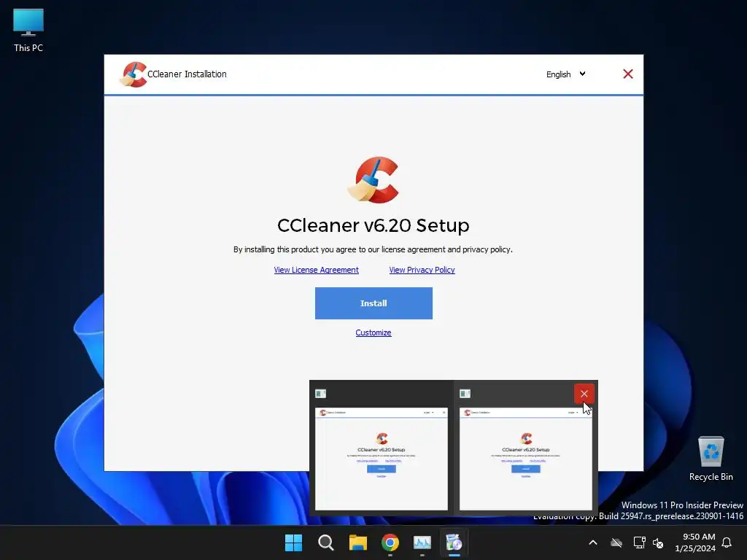Open View License Agreement link

coord(317,270)
